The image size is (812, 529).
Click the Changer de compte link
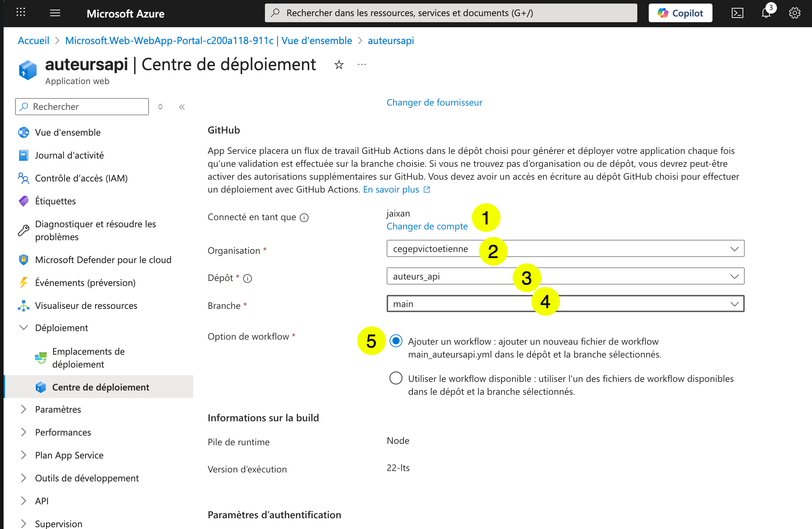click(427, 226)
